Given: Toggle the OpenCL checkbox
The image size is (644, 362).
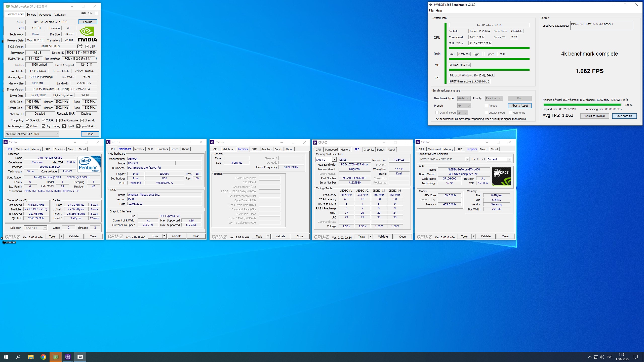Looking at the screenshot, I should click(x=28, y=120).
